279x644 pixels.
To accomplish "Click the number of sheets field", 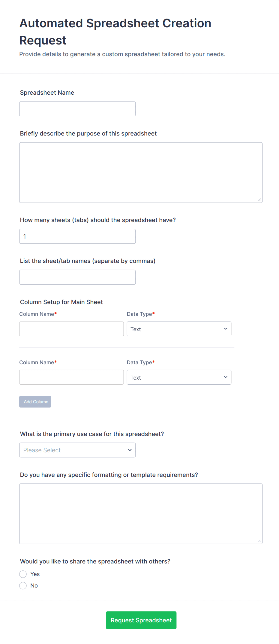I will [77, 237].
